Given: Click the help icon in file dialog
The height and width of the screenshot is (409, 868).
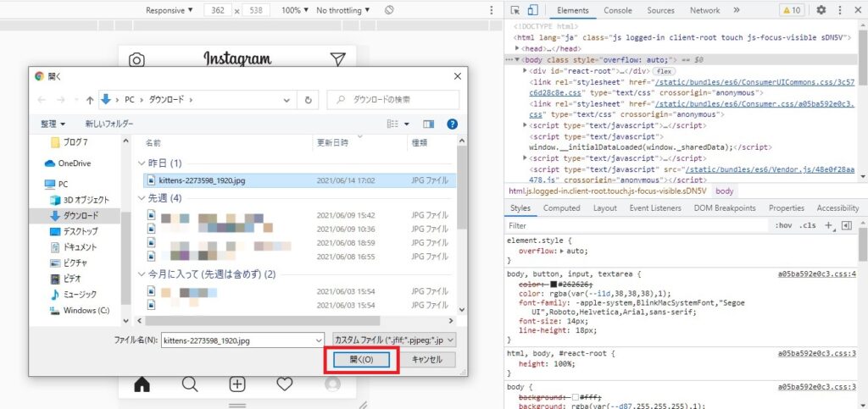Looking at the screenshot, I should tap(453, 124).
